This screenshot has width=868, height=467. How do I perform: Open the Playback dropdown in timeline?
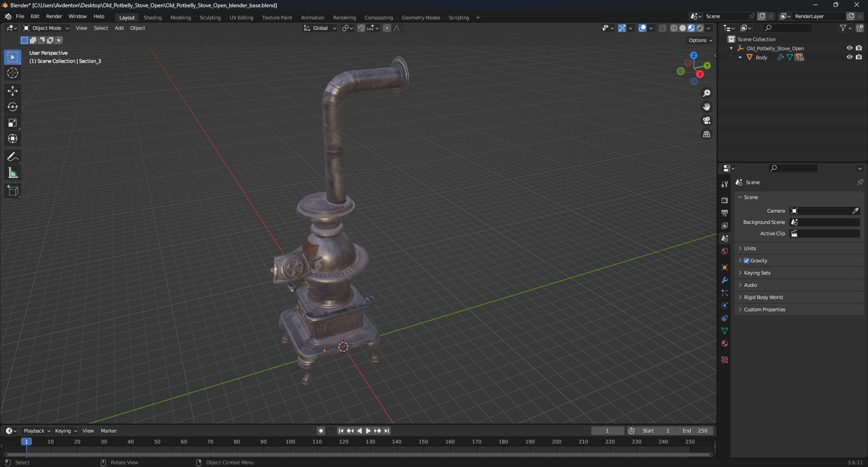[37, 431]
